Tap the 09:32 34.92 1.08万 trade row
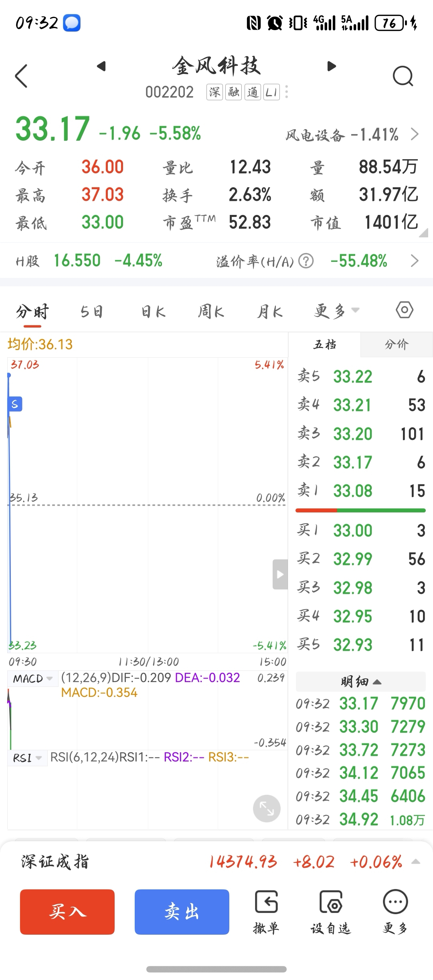The image size is (433, 980). [x=360, y=819]
